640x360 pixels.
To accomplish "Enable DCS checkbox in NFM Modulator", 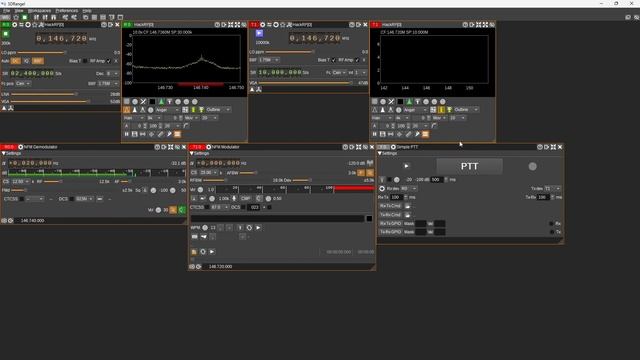I will pyautogui.click(x=243, y=207).
